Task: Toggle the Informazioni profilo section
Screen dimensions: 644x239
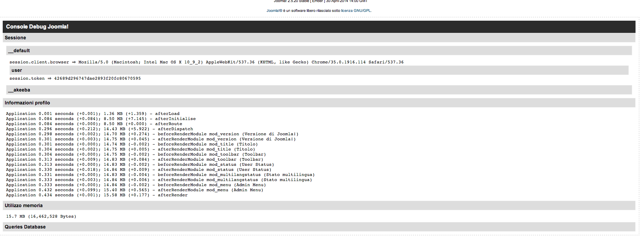Action: point(319,103)
